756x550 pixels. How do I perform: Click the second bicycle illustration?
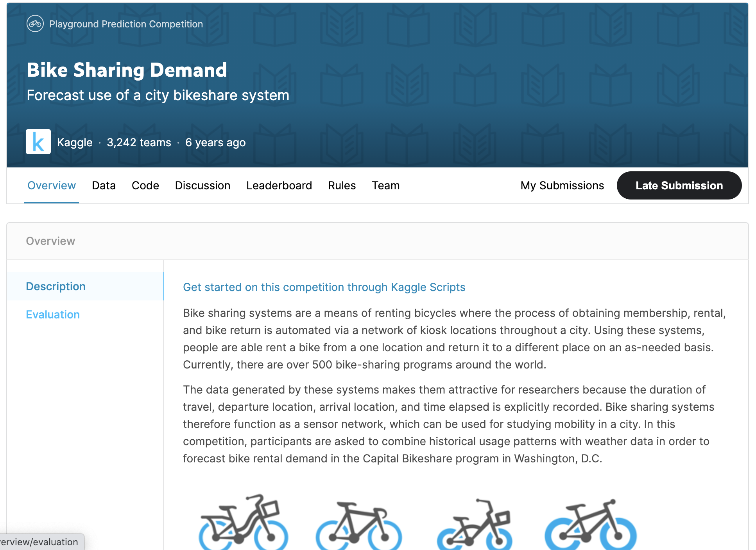pos(359,526)
